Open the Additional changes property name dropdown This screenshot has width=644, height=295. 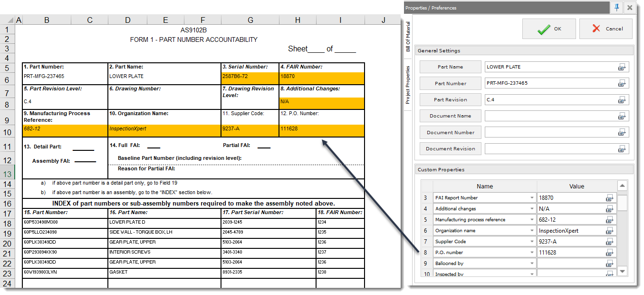click(532, 208)
